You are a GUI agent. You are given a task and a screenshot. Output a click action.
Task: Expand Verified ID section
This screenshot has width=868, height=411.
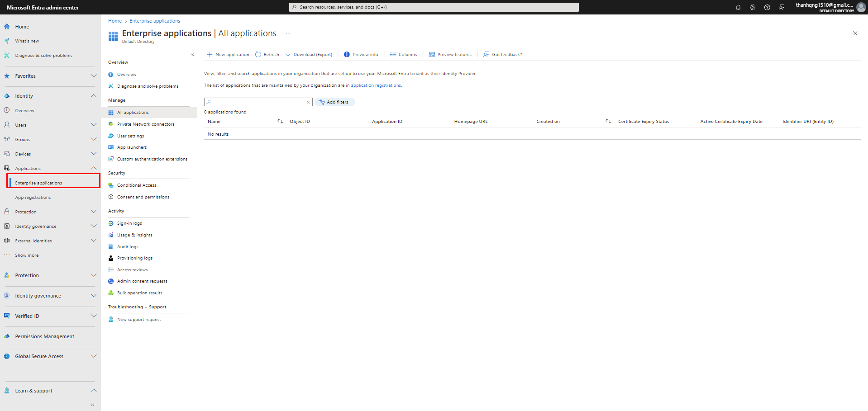tap(94, 316)
